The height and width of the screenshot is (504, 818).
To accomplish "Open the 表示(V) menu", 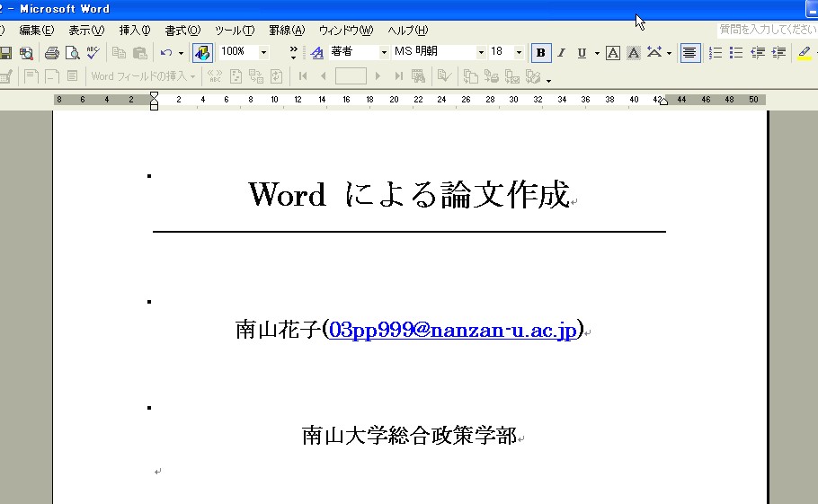I will 86,31.
